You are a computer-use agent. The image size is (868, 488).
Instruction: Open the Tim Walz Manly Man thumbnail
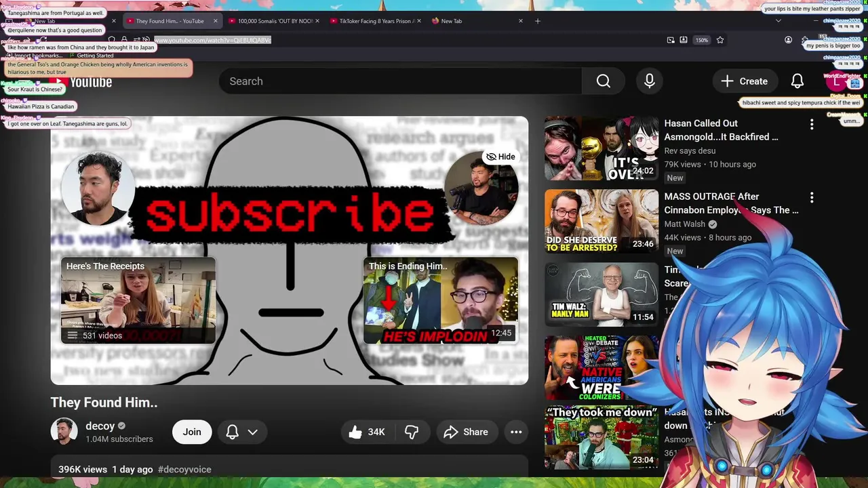pyautogui.click(x=601, y=295)
